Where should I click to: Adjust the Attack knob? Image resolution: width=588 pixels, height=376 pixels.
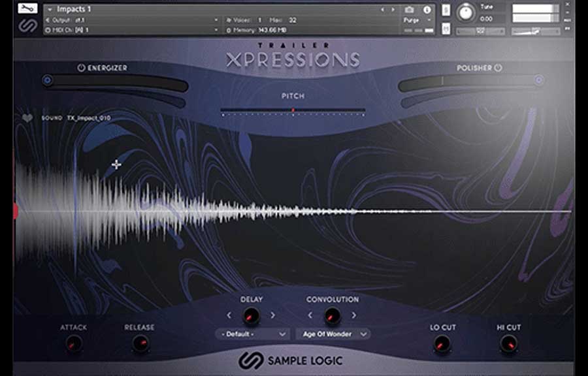pyautogui.click(x=74, y=343)
